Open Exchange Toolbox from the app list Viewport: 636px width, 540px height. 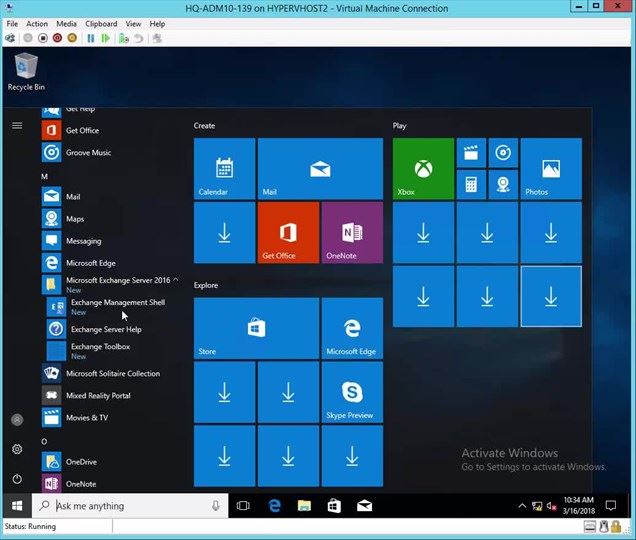click(x=100, y=347)
